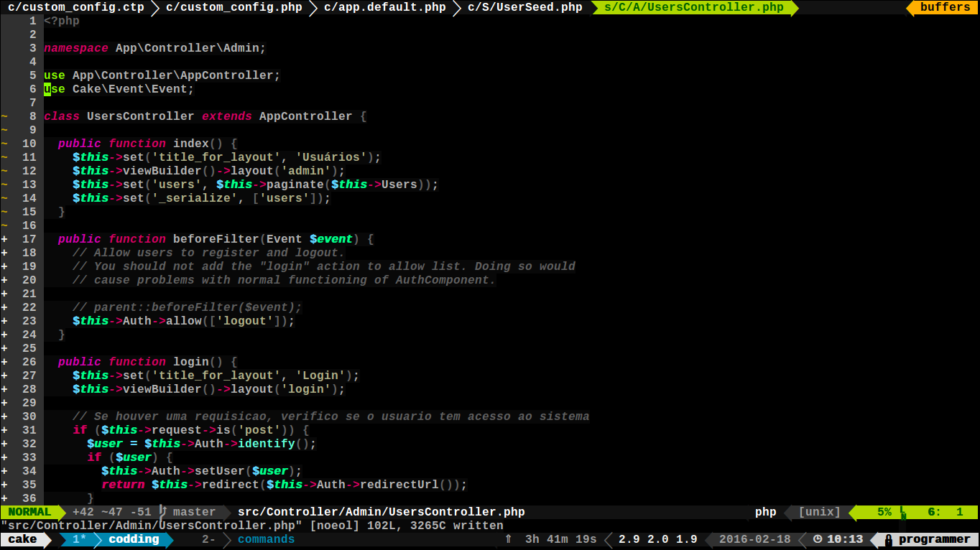Click the return keyword on line 35

coord(122,485)
